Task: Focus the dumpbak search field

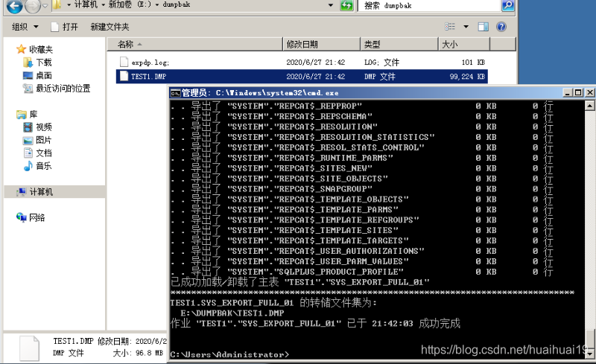Action: pos(428,5)
